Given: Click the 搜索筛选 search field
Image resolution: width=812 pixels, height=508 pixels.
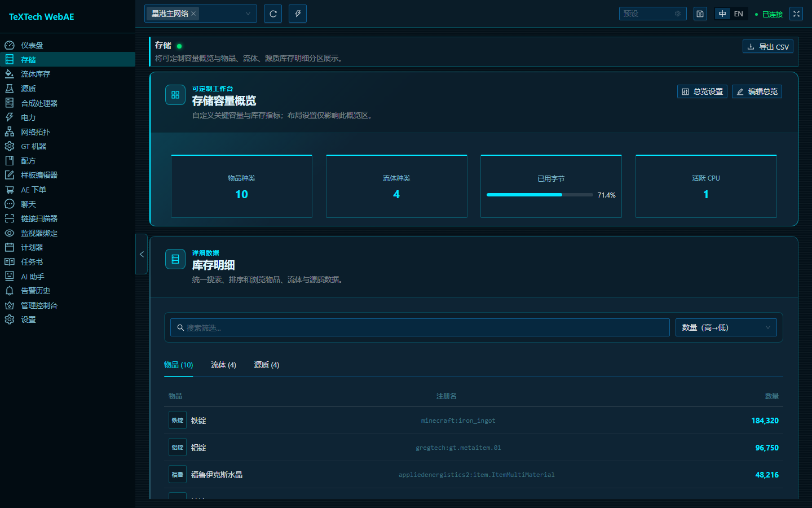Looking at the screenshot, I should 420,327.
